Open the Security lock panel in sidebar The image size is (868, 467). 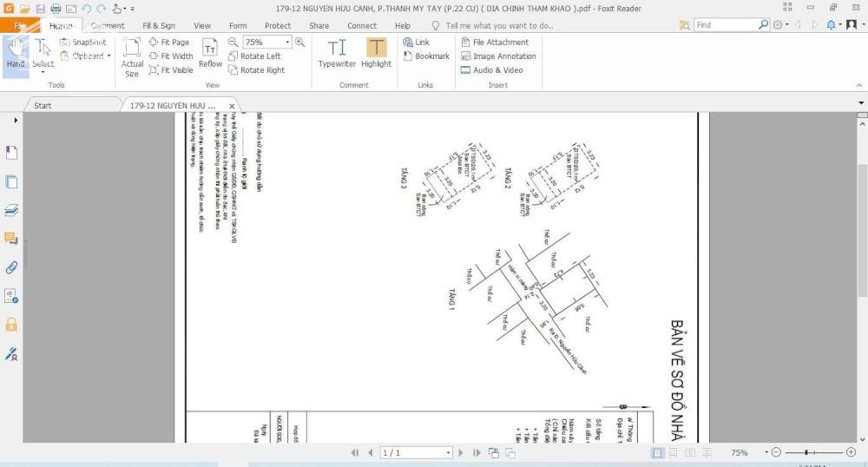pos(11,325)
